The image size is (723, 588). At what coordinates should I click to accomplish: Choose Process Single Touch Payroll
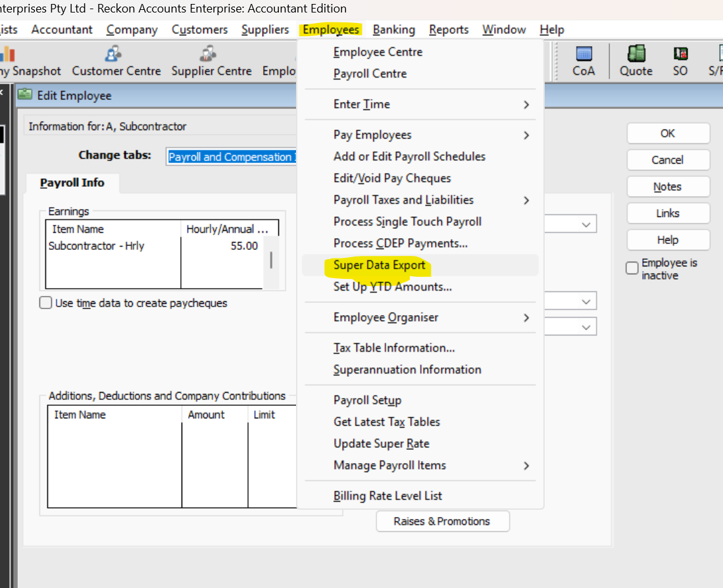(x=407, y=222)
